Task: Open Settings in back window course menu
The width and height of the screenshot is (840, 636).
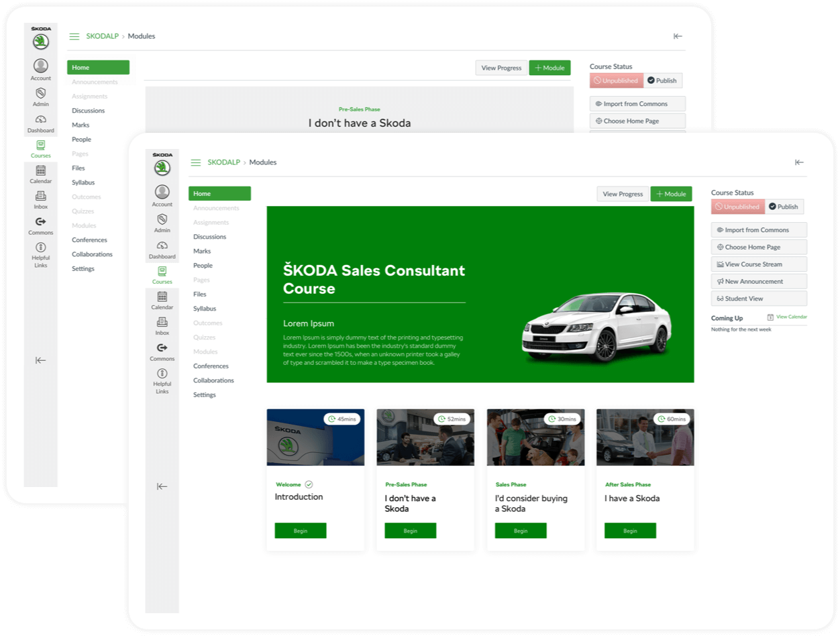Action: tap(83, 269)
